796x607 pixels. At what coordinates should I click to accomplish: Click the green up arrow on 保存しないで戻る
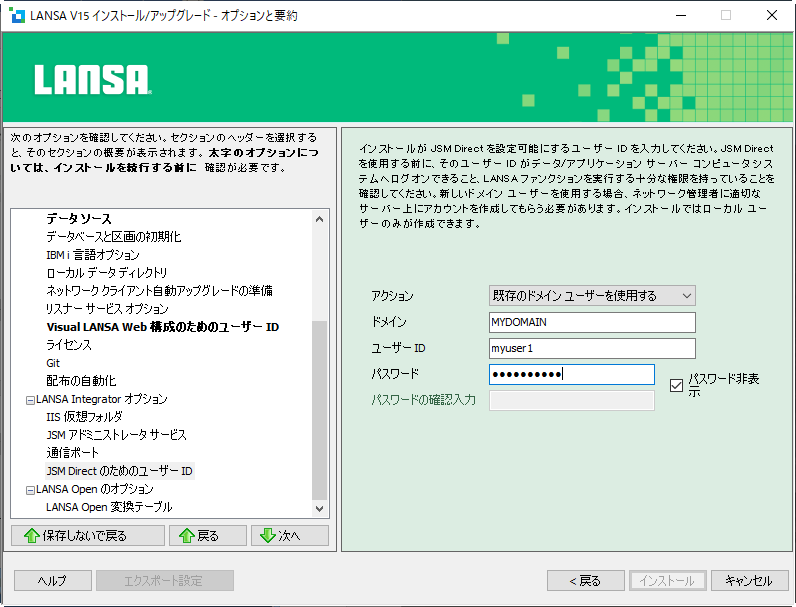click(32, 535)
